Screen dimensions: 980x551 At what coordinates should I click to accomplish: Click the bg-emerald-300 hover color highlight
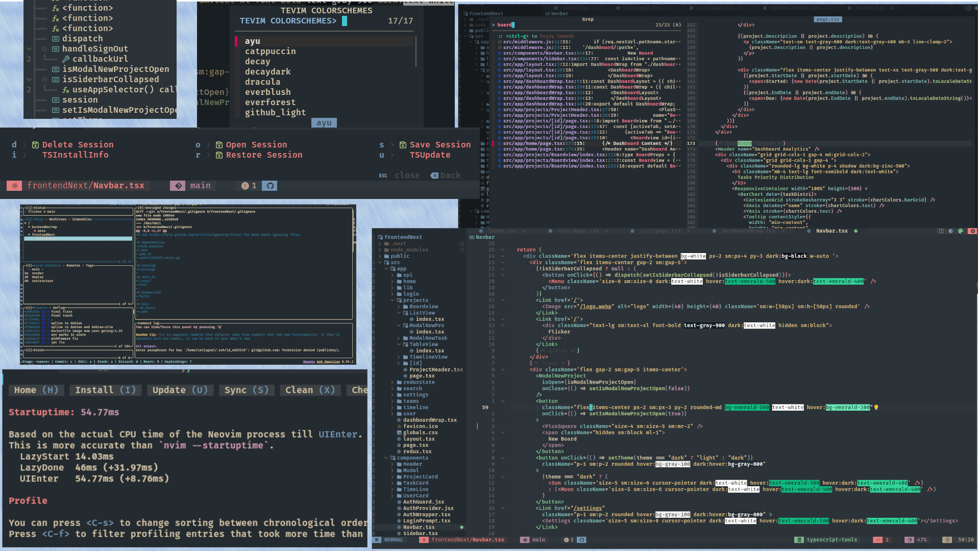[x=848, y=408]
